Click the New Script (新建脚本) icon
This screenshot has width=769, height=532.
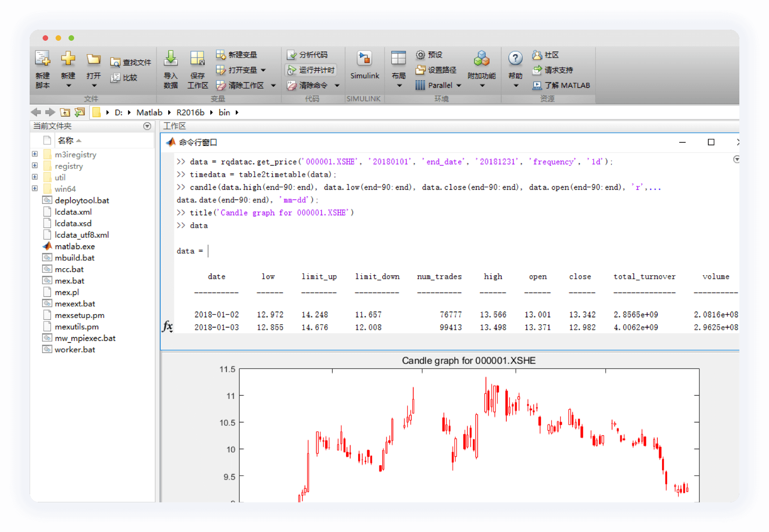point(43,59)
